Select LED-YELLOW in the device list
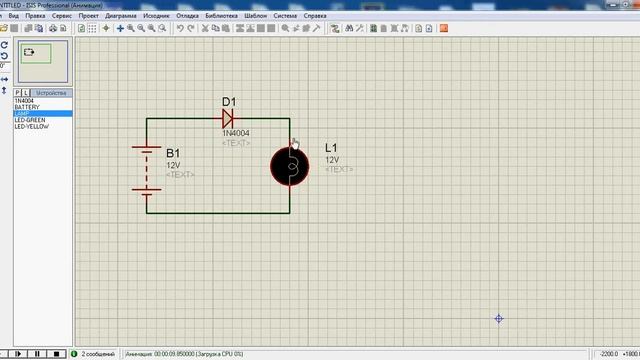The image size is (640, 360). click(x=43, y=127)
